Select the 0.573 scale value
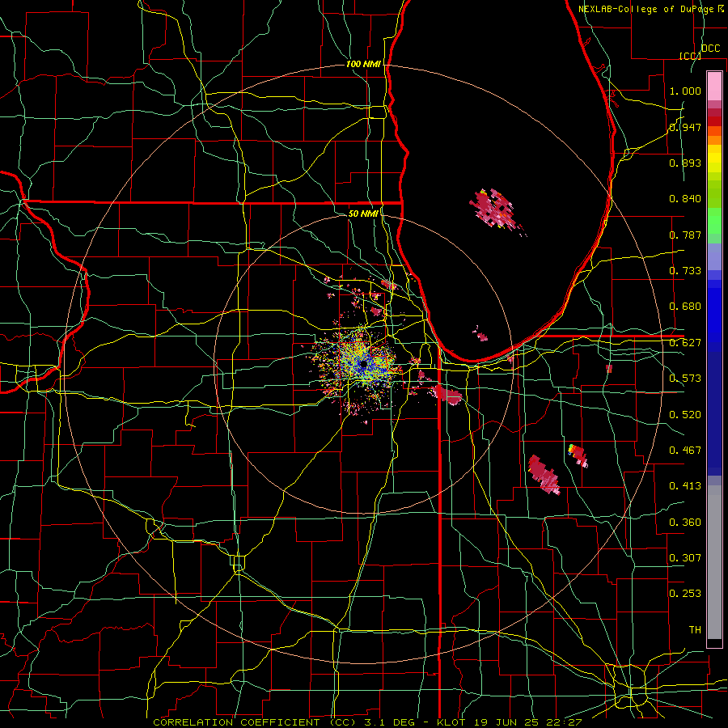Screen dimensions: 728x728 coord(685,379)
